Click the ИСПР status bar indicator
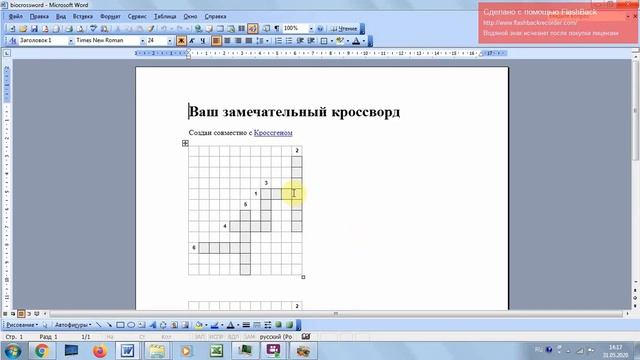This screenshot has width=640, height=360. click(x=216, y=337)
